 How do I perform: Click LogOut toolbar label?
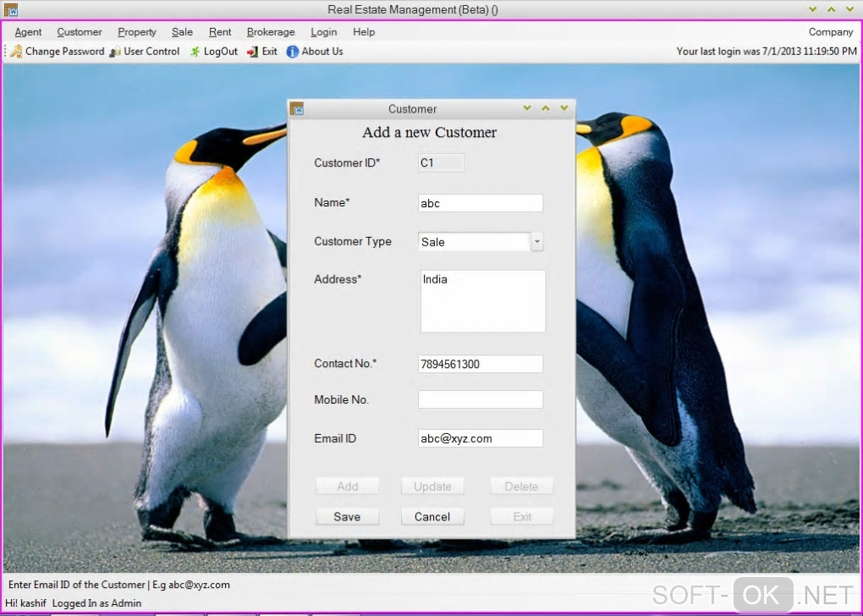[x=220, y=52]
